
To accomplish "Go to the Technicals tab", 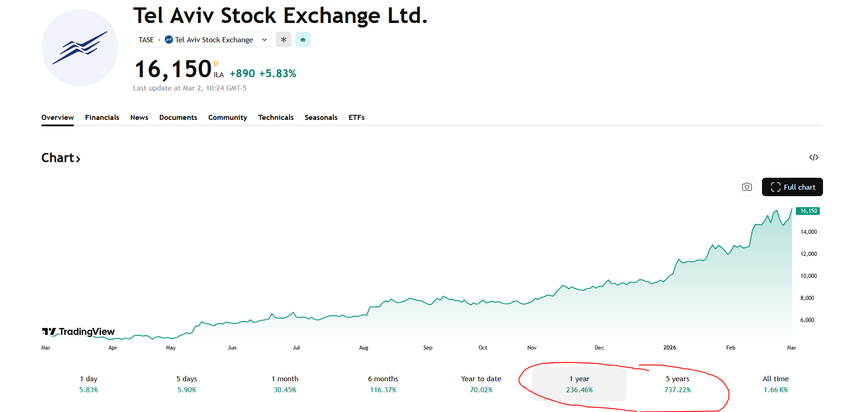I will pos(275,118).
